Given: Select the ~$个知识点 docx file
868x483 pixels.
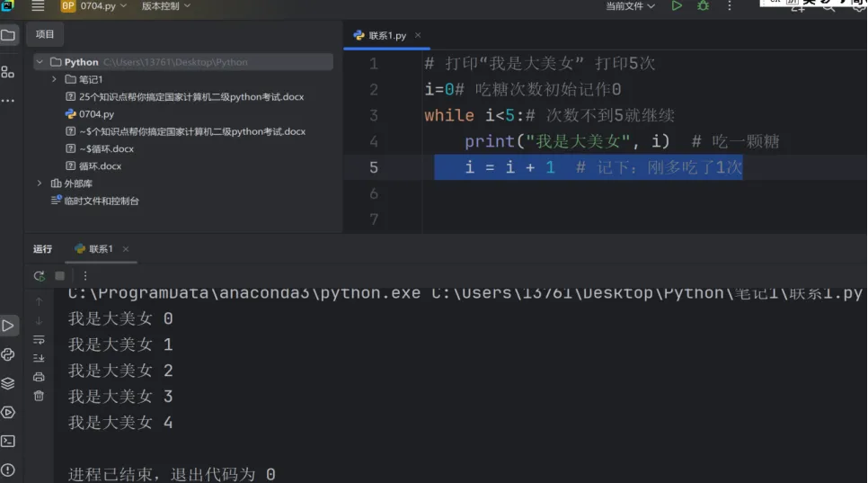Looking at the screenshot, I should [x=186, y=132].
